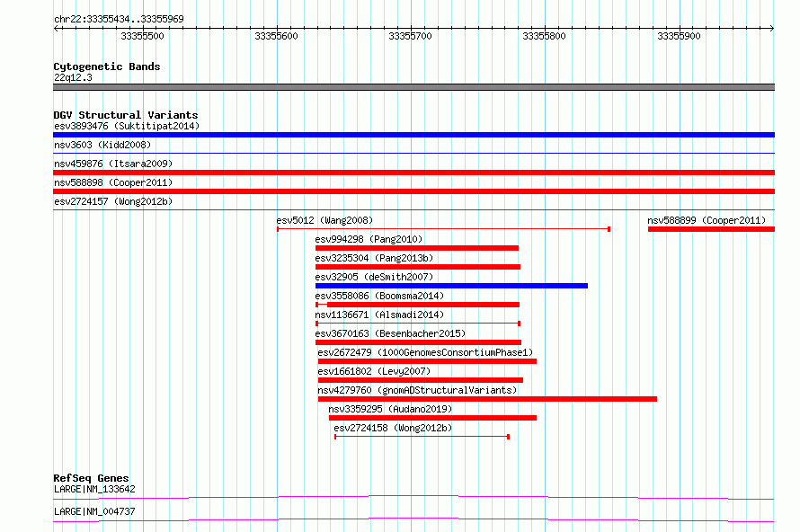Click ruler position 33355800
800x532 pixels.
click(545, 36)
